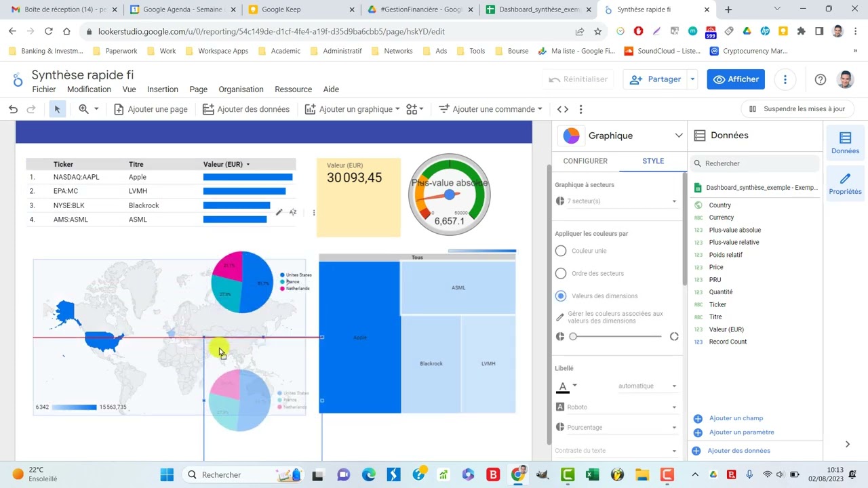The width and height of the screenshot is (868, 488).
Task: Click the Valeur (EUR) scorecard
Action: 358,197
